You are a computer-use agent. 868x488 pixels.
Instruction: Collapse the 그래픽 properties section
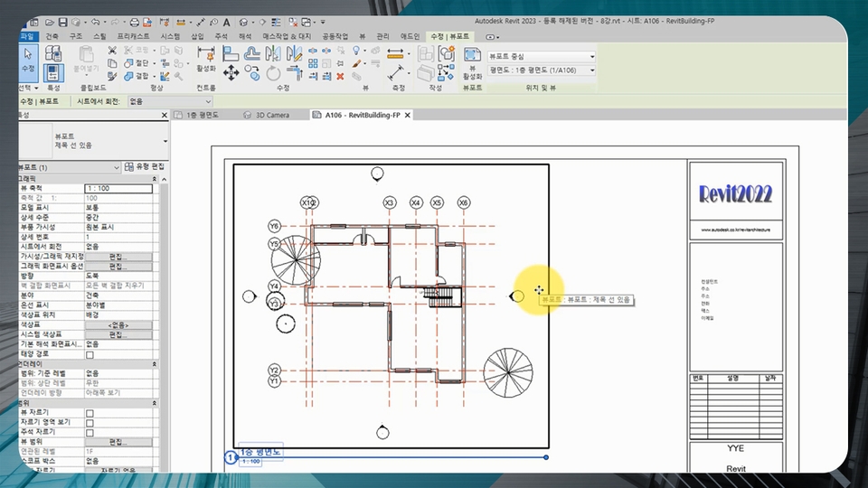coord(155,179)
